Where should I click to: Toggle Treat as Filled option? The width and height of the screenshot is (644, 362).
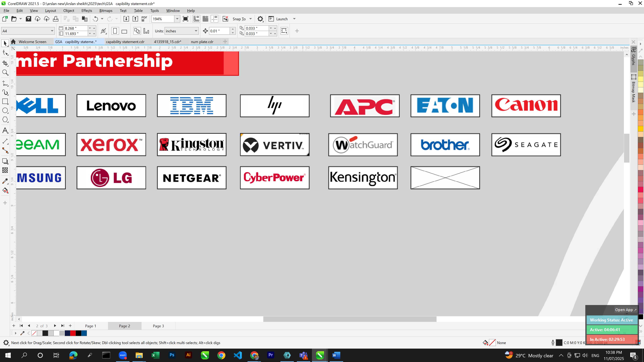284,31
